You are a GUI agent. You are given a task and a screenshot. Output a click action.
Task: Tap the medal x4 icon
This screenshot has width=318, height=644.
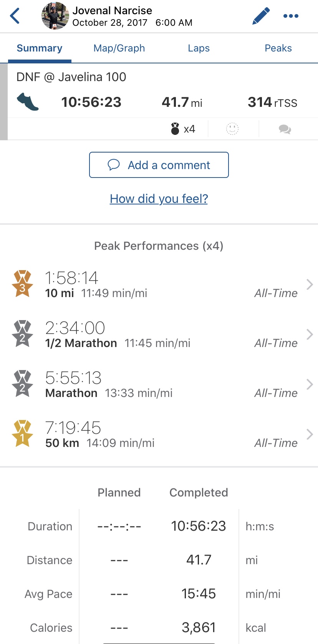[x=175, y=129]
